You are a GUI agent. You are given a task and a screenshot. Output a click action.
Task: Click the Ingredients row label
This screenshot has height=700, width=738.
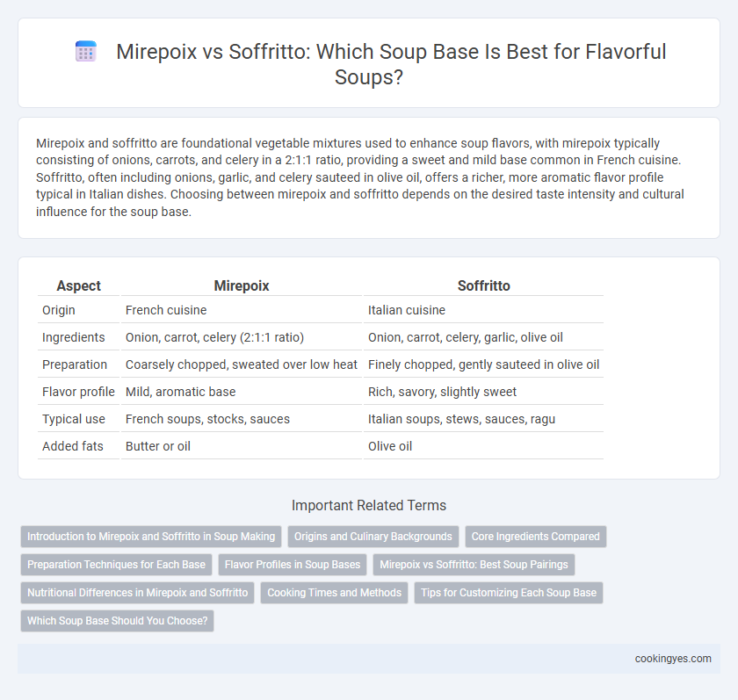pos(74,337)
